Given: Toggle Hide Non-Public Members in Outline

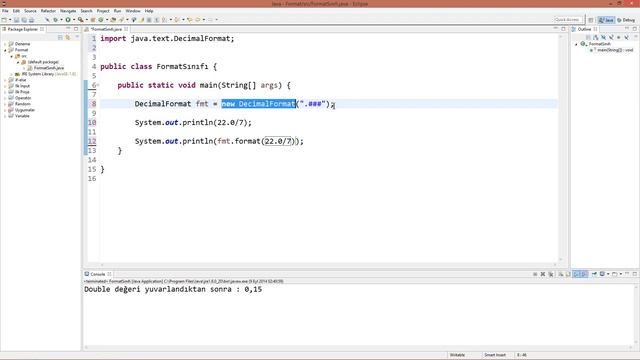Looking at the screenshot, I should tap(619, 37).
